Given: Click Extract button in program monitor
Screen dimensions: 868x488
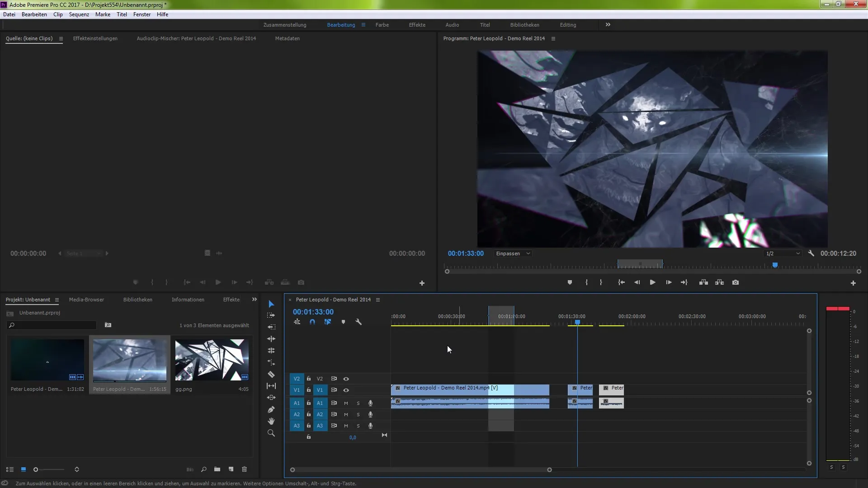Looking at the screenshot, I should click(719, 282).
